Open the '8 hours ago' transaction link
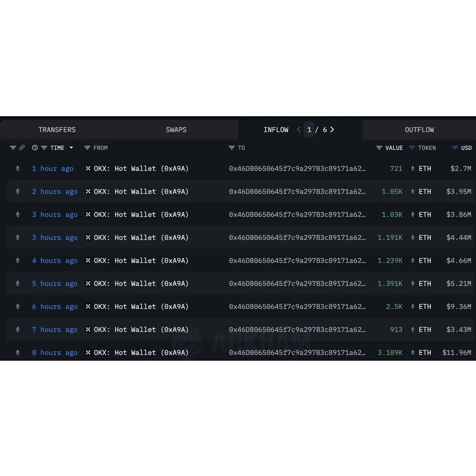Image resolution: width=476 pixels, height=476 pixels. coord(55,353)
